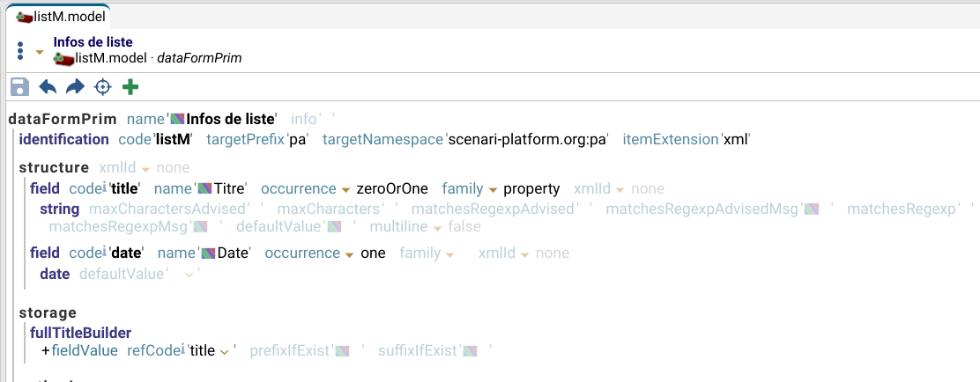Click the translation icon before 'Date'
Image resolution: width=980 pixels, height=382 pixels.
(x=209, y=253)
